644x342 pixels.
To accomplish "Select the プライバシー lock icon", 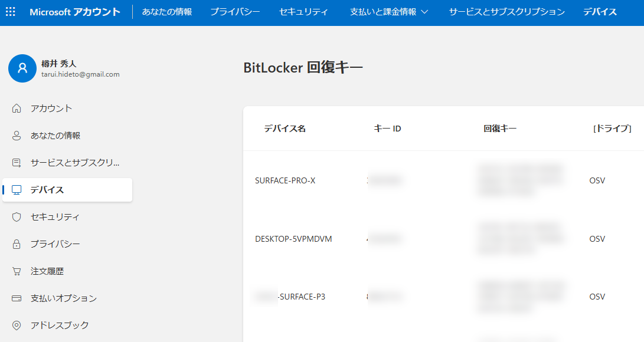I will (x=16, y=244).
